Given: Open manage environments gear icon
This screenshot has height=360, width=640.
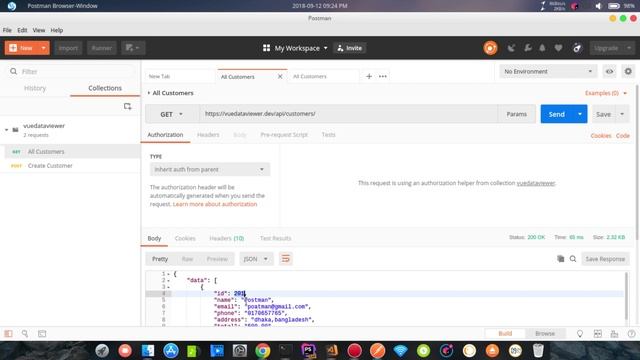Looking at the screenshot, I should pyautogui.click(x=628, y=71).
